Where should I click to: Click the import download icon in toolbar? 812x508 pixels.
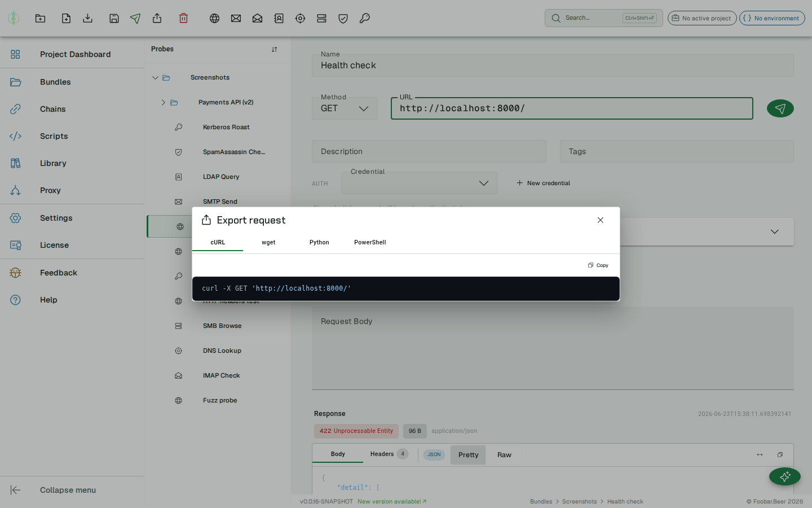coord(87,18)
